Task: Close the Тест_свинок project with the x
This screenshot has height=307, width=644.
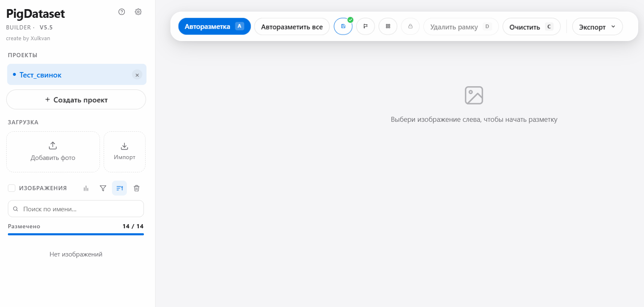Action: tap(137, 75)
